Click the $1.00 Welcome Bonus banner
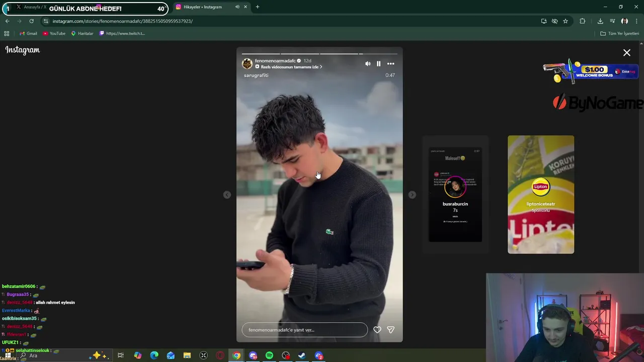This screenshot has width=644, height=362. point(590,71)
